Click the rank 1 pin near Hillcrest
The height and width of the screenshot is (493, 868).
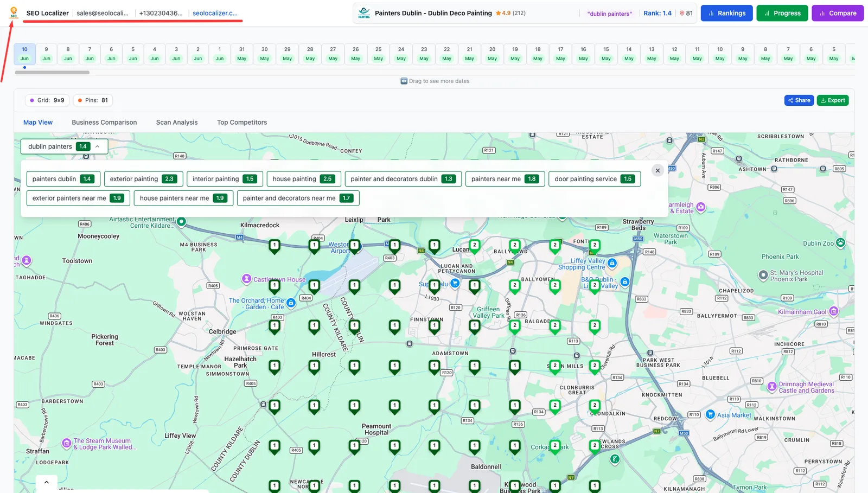pyautogui.click(x=314, y=367)
